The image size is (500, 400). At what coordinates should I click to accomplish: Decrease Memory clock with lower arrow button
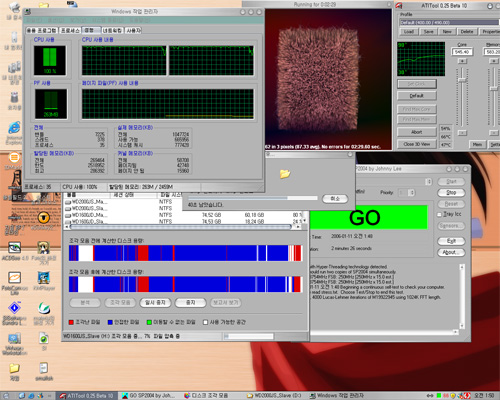coord(493,133)
